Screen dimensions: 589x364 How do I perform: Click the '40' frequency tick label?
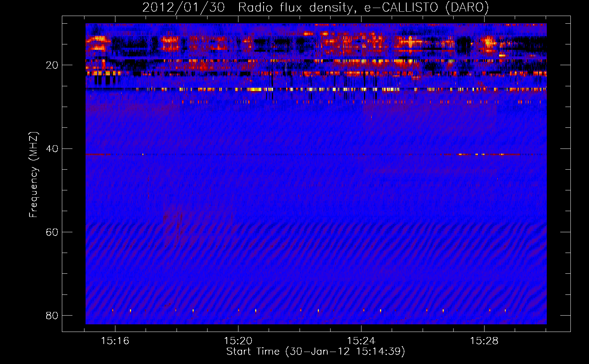[52, 149]
